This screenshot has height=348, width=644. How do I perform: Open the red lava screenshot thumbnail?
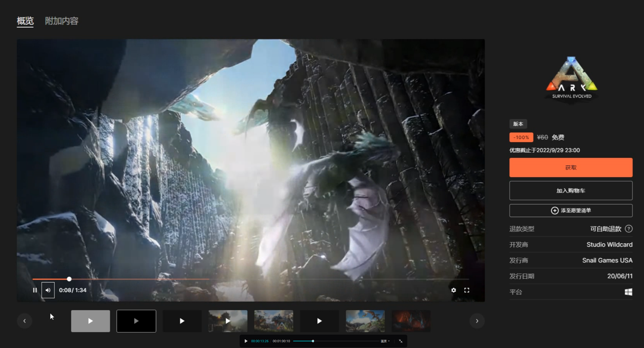[411, 321]
